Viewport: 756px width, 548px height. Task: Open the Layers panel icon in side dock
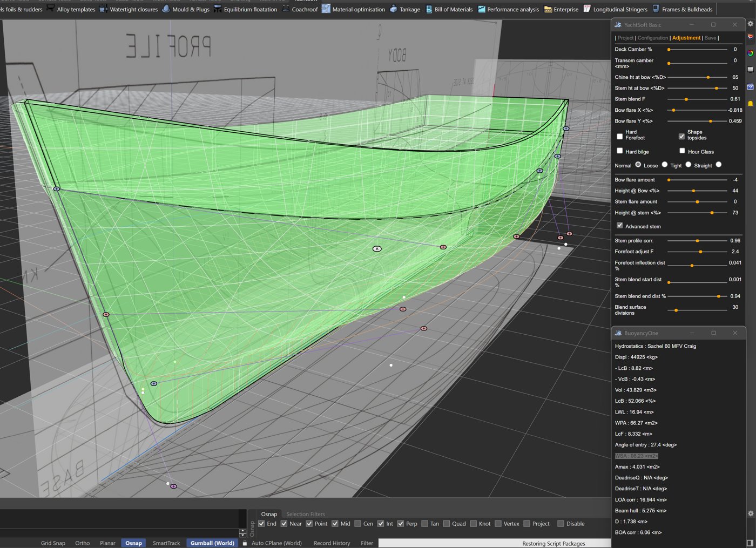pos(750,37)
